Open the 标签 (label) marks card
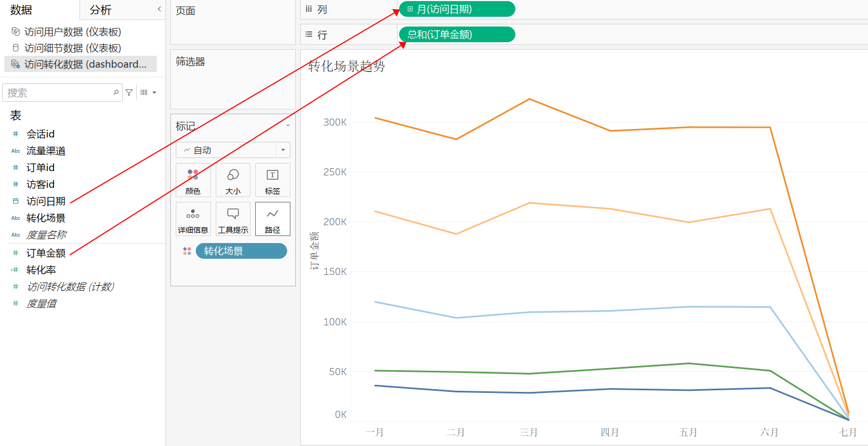 (x=273, y=180)
